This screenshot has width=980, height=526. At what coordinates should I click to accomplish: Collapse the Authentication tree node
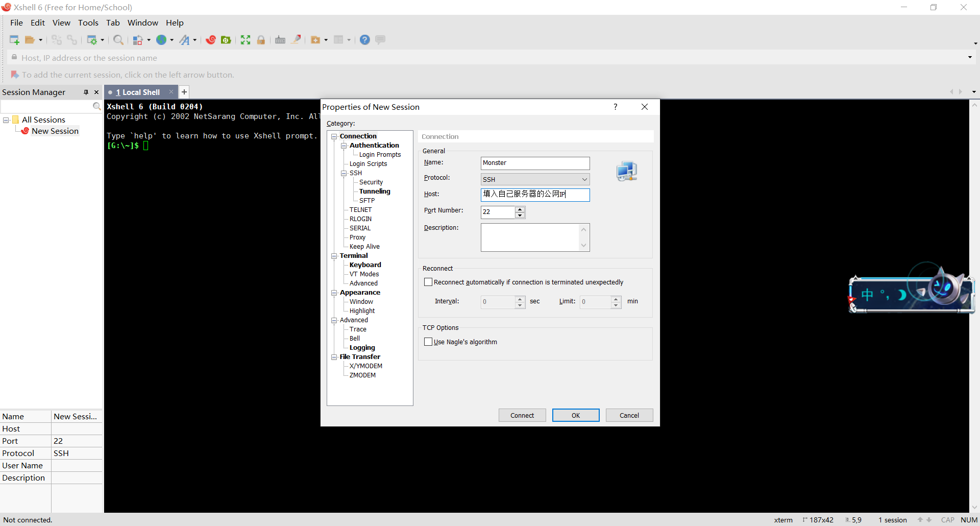point(344,146)
